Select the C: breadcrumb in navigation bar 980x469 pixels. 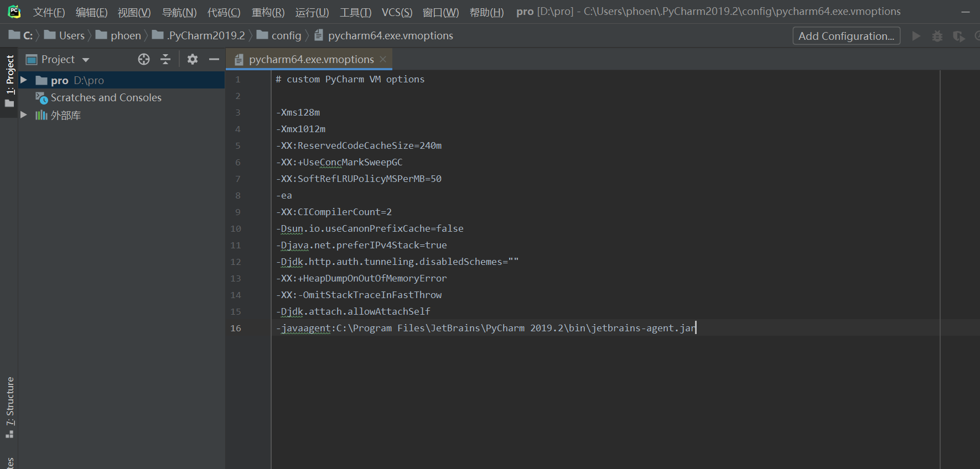(x=21, y=35)
